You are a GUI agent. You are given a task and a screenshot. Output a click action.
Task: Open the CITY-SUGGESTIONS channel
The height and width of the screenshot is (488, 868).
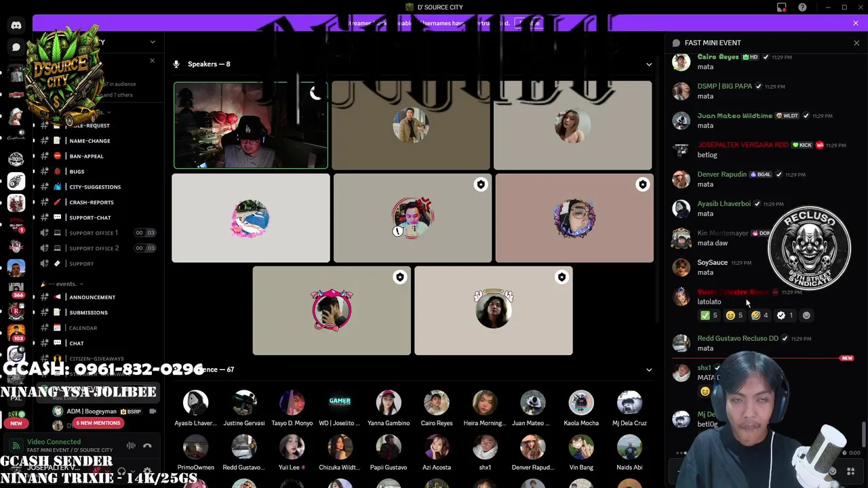pyautogui.click(x=95, y=187)
